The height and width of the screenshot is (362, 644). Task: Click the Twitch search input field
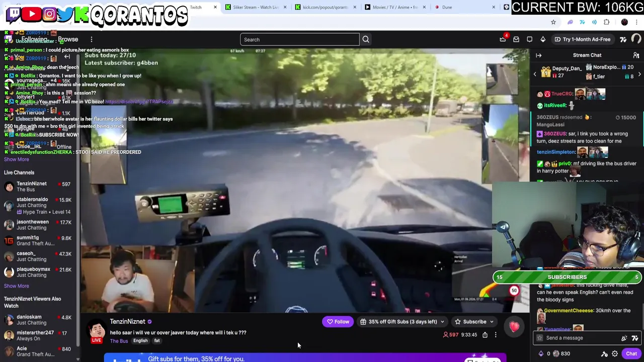(300, 39)
